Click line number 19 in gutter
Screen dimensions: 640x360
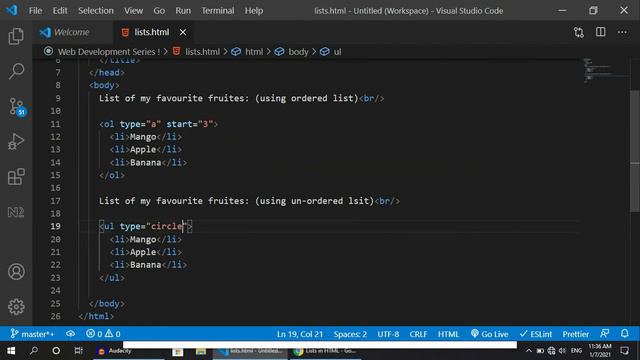(x=55, y=226)
